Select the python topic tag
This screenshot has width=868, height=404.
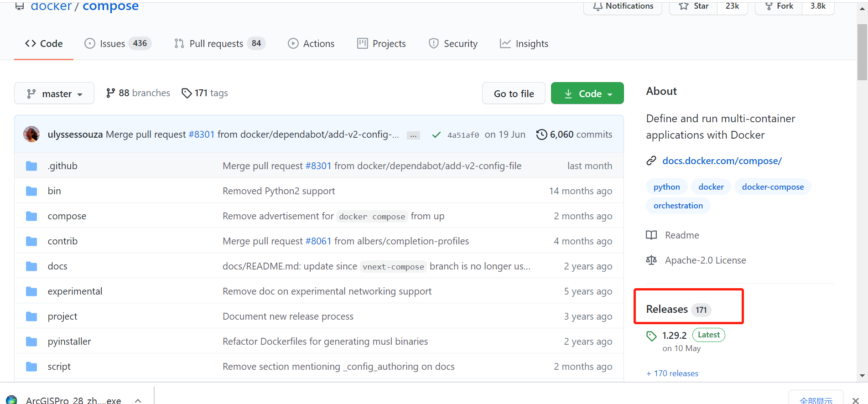click(666, 187)
